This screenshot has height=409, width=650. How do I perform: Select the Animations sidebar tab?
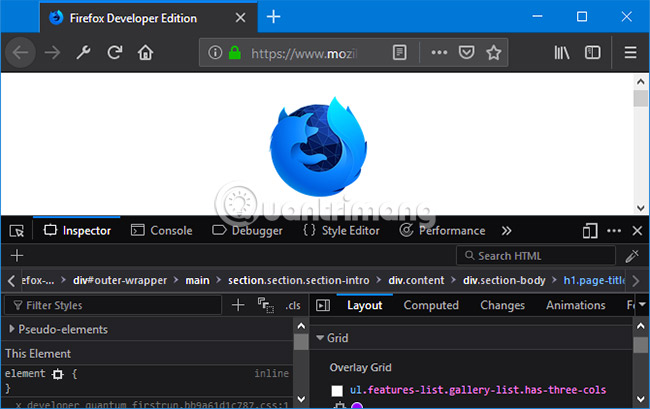576,305
